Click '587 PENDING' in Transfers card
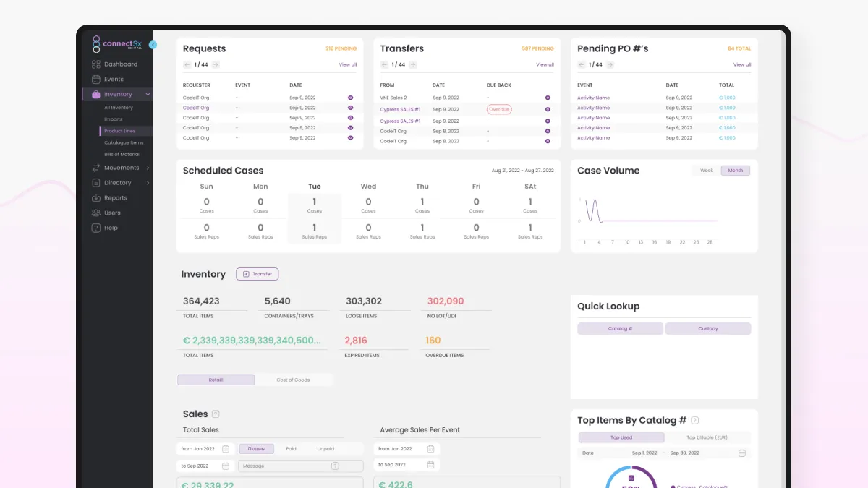 point(537,48)
